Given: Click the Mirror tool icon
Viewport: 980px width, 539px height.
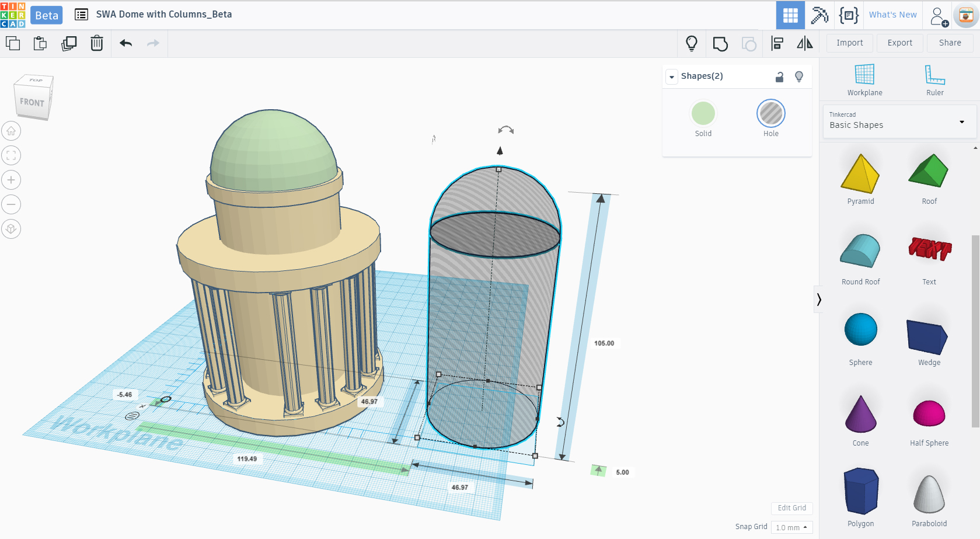Looking at the screenshot, I should 805,43.
